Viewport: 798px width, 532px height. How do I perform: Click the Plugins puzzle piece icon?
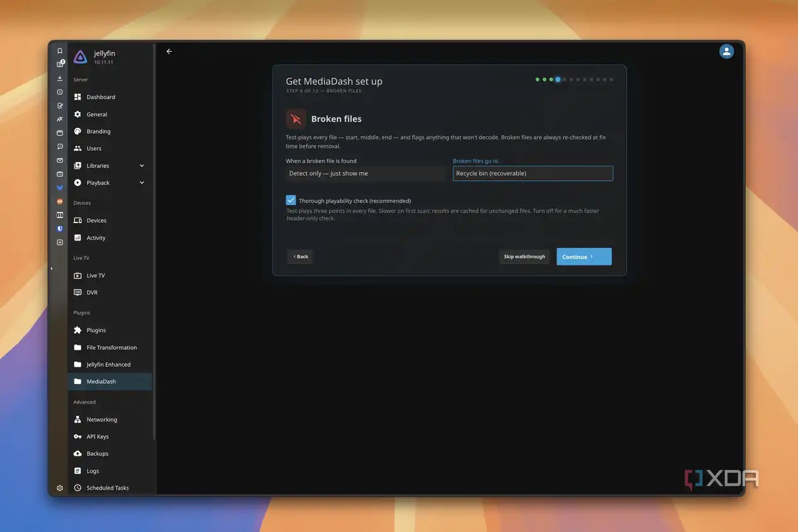[x=78, y=330]
